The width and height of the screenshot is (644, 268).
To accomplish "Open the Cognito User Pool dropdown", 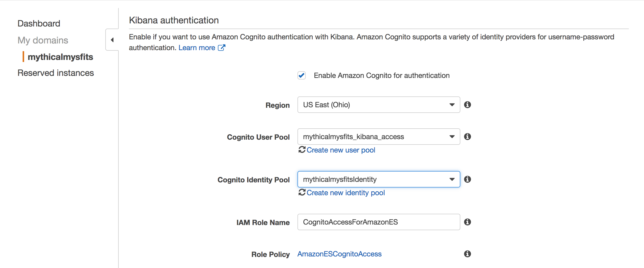I will point(379,137).
